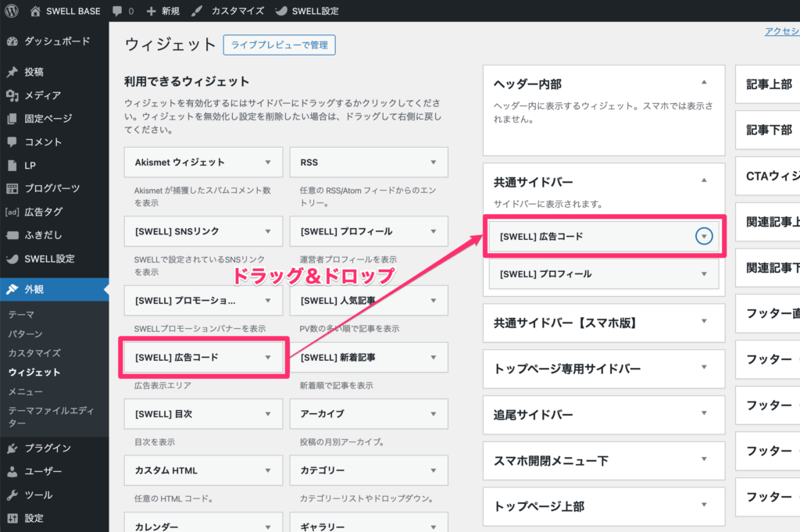Collapse the ヘッダー内部 widget area
The width and height of the screenshot is (800, 532).
[x=704, y=83]
